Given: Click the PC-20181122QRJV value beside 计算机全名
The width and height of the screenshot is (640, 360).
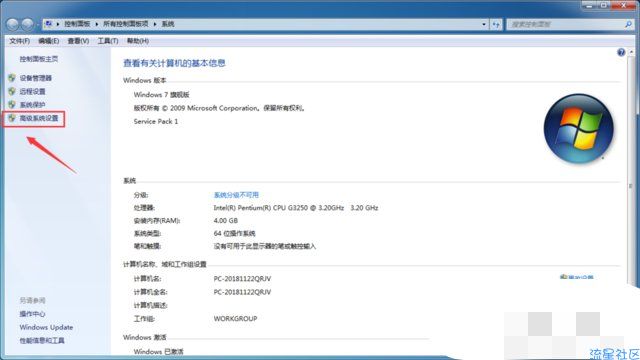Looking at the screenshot, I should coord(242,292).
